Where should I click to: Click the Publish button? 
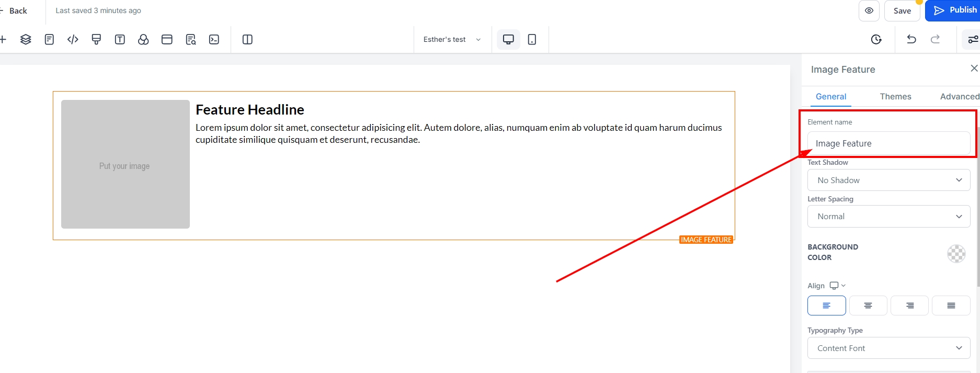tap(954, 10)
